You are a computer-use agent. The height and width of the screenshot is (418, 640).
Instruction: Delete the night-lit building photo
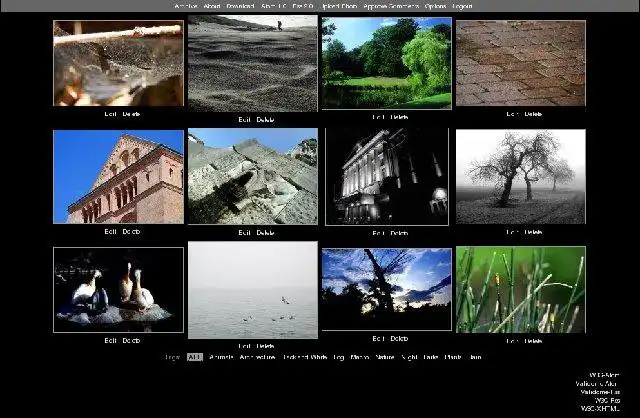click(x=399, y=233)
